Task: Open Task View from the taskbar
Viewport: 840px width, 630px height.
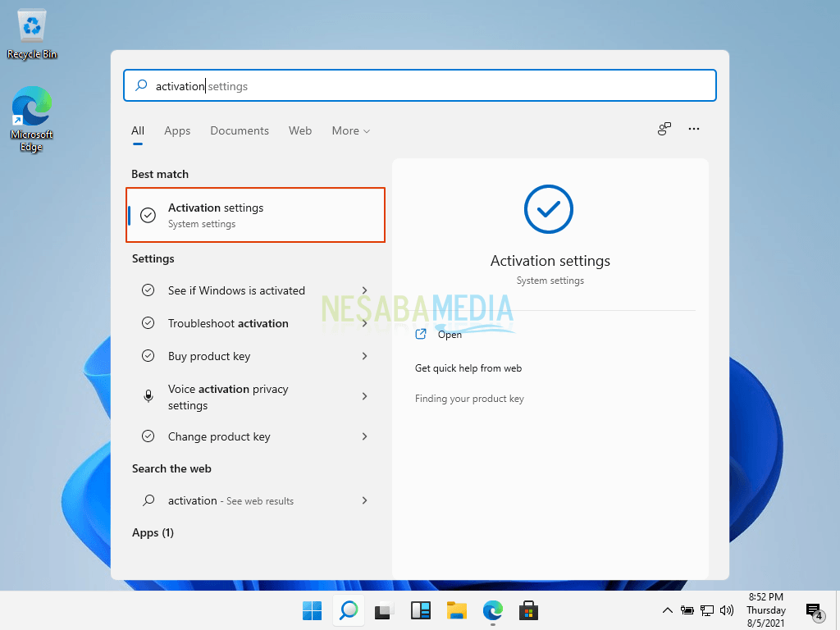Action: (383, 610)
